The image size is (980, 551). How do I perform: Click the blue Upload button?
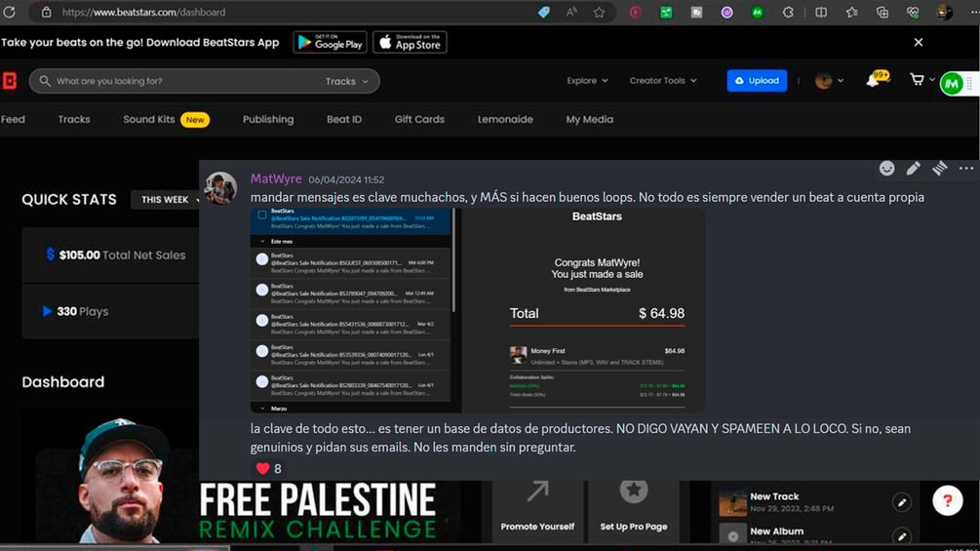click(x=757, y=81)
